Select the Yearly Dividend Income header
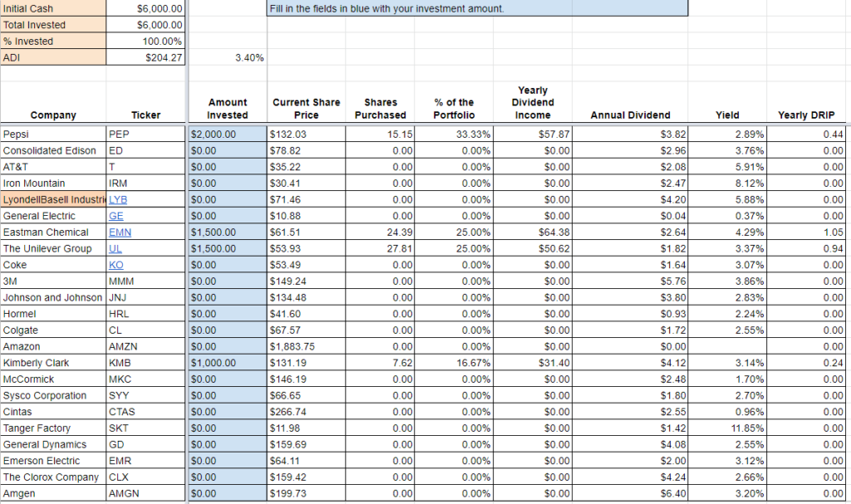Screen dimensions: 851x504 533,102
